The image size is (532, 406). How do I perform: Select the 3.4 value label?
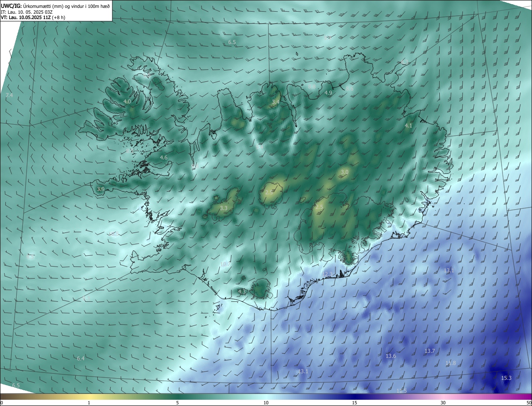tap(276, 102)
